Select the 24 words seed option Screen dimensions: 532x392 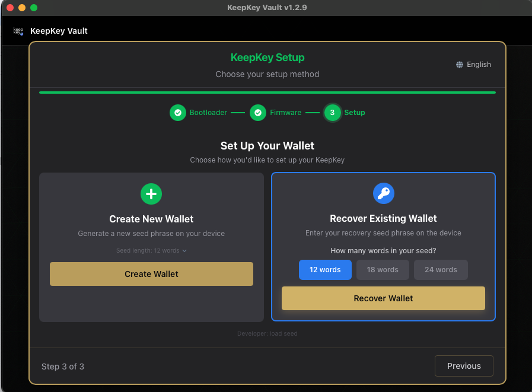(x=441, y=269)
